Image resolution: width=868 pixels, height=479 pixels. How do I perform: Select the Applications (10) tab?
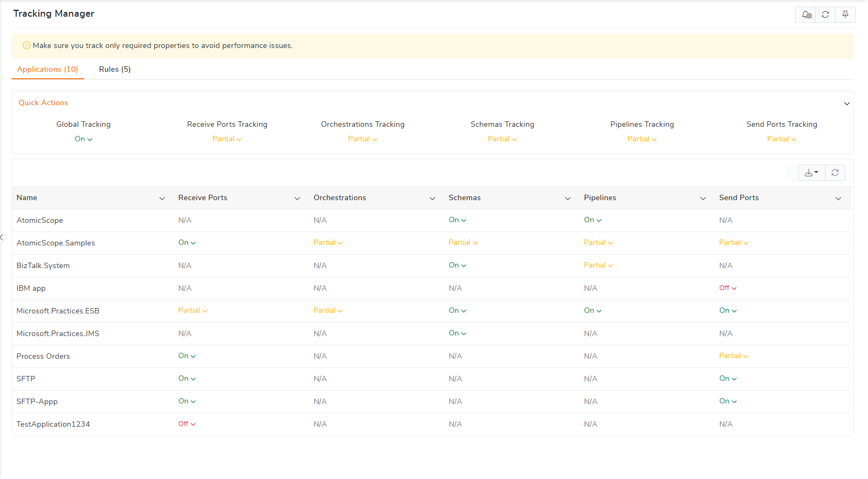tap(47, 69)
